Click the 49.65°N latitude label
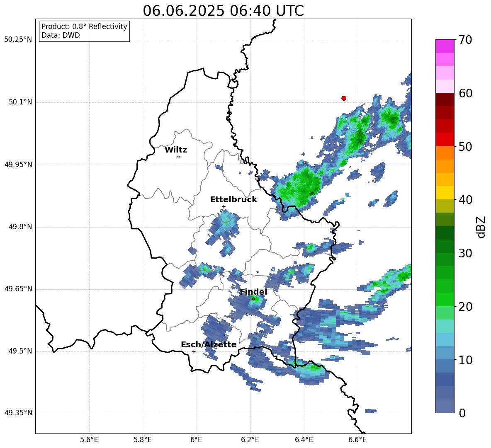491x448 pixels. click(18, 289)
